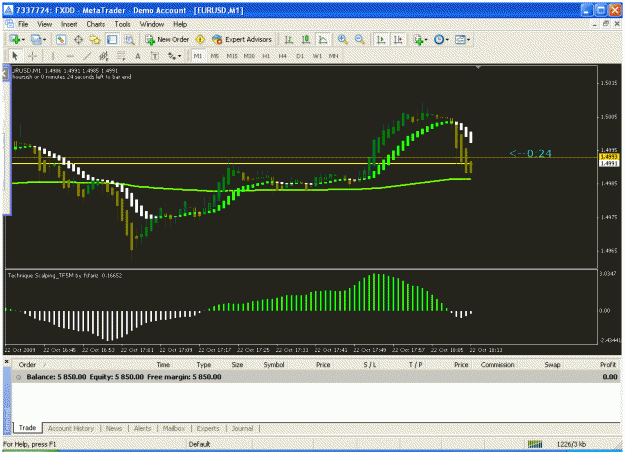Switch to M15 timeframe
Viewport: 625px width, 452px height.
coord(232,56)
